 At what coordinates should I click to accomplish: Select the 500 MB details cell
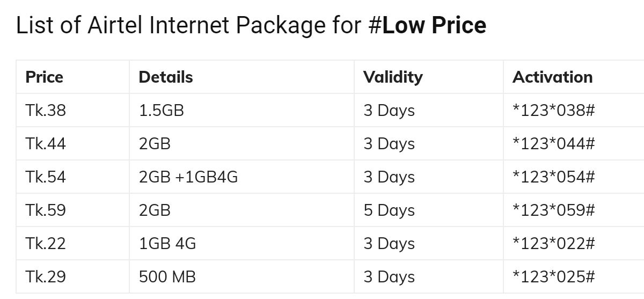(x=167, y=277)
